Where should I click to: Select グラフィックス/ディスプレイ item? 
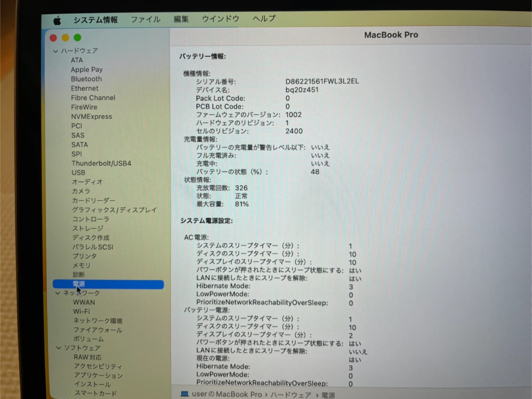tap(114, 210)
